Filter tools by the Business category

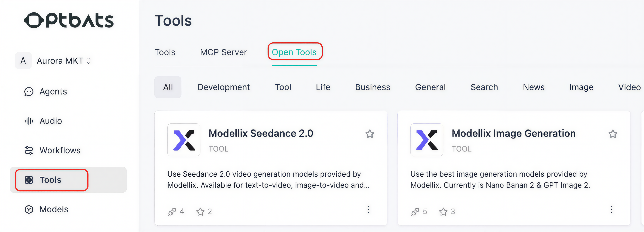point(372,87)
